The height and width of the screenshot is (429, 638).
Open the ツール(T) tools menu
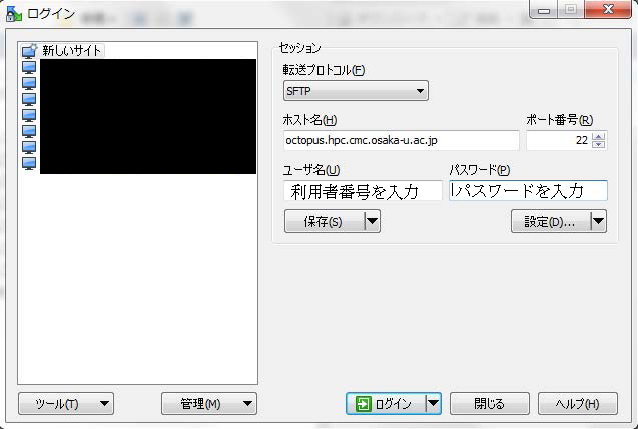point(66,404)
